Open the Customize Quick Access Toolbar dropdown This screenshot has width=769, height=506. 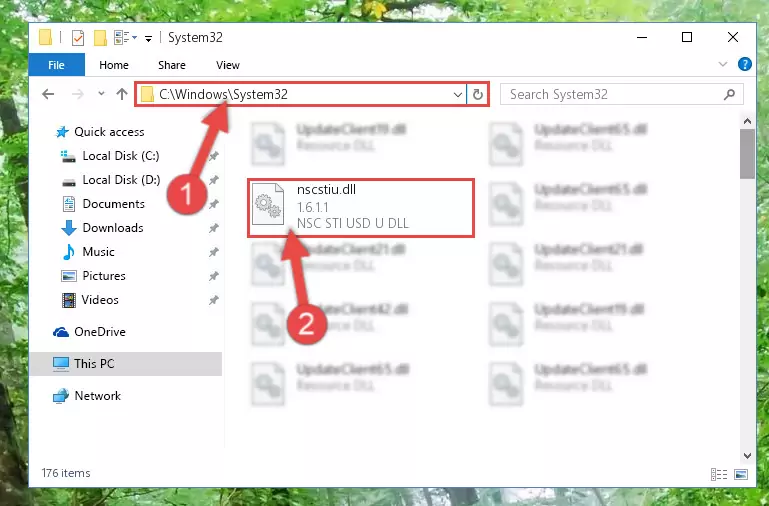point(148,38)
